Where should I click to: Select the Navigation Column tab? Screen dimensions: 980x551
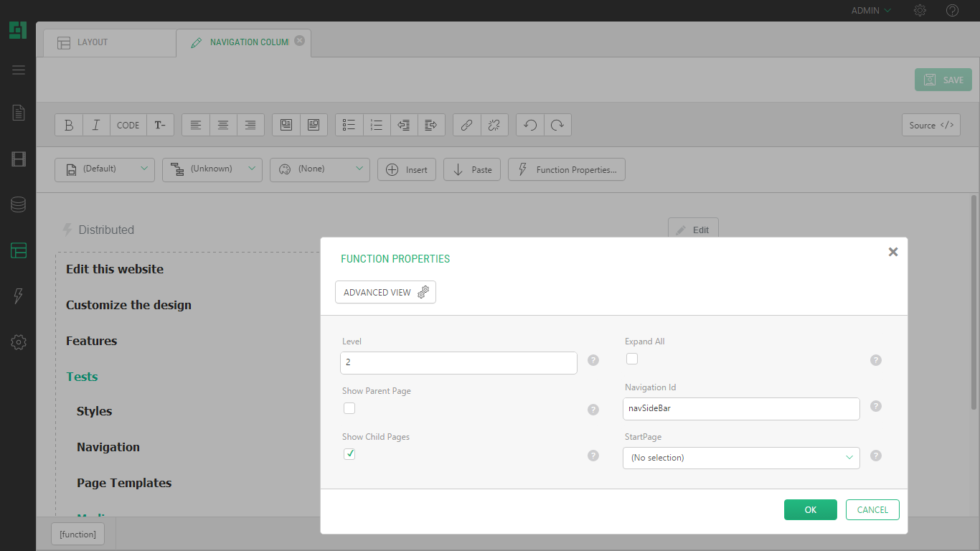242,42
